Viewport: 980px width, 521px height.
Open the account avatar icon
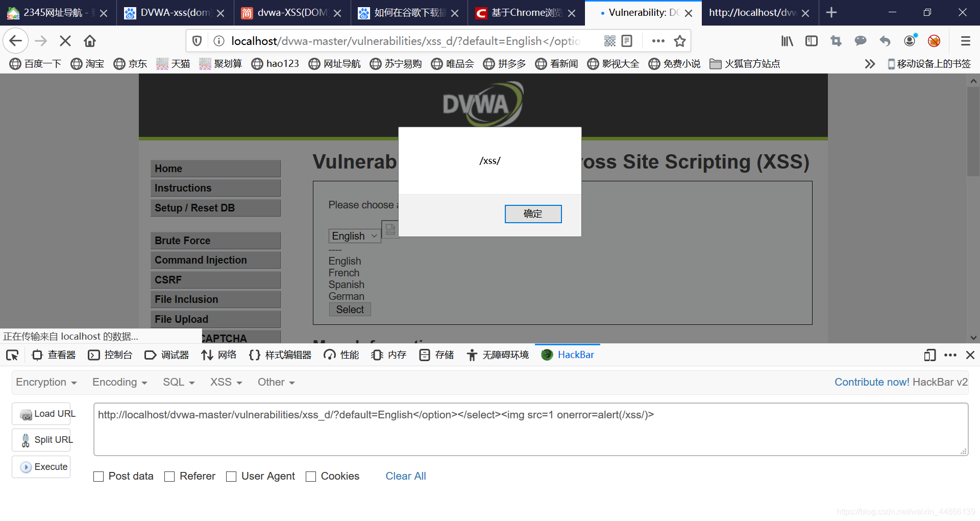click(910, 40)
